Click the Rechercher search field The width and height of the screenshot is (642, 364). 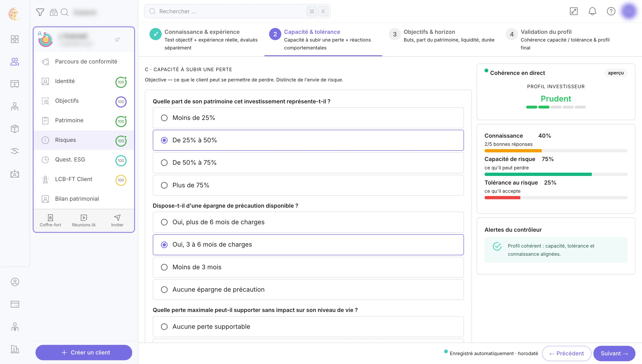coord(237,11)
